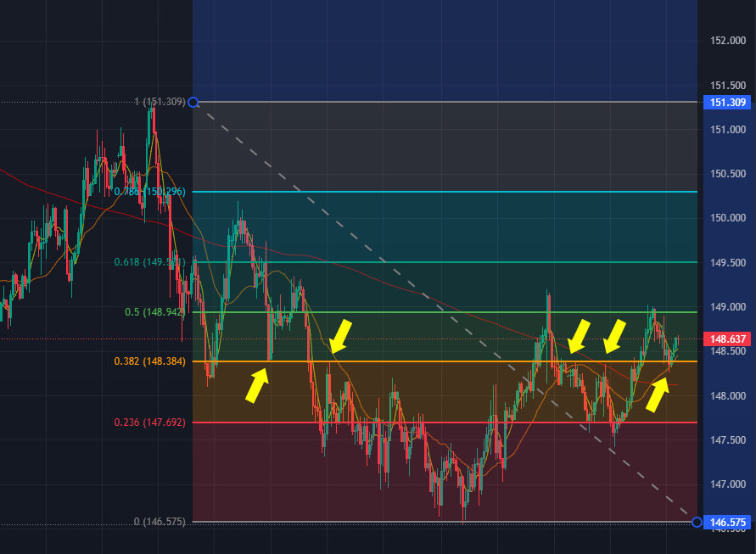The height and width of the screenshot is (554, 756).
Task: Select the 0 (146.575) Fibonacci label
Action: (x=160, y=522)
